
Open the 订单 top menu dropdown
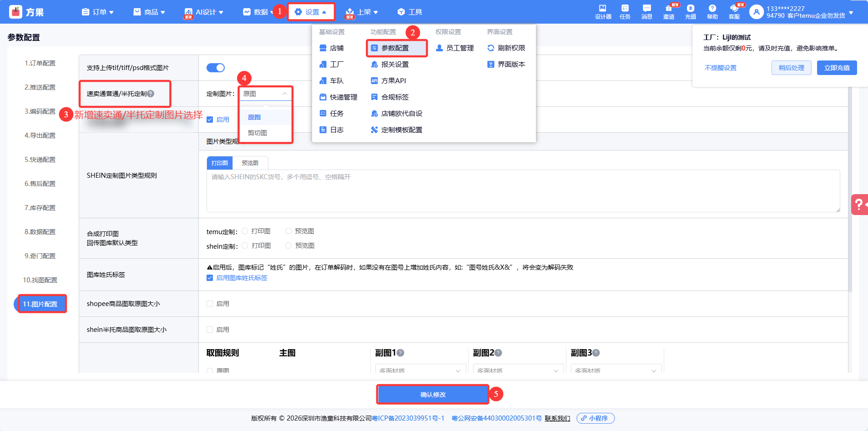(x=97, y=12)
